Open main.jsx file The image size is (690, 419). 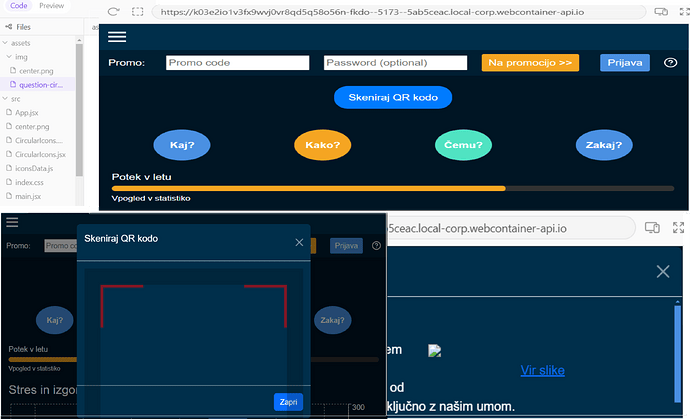[28, 196]
